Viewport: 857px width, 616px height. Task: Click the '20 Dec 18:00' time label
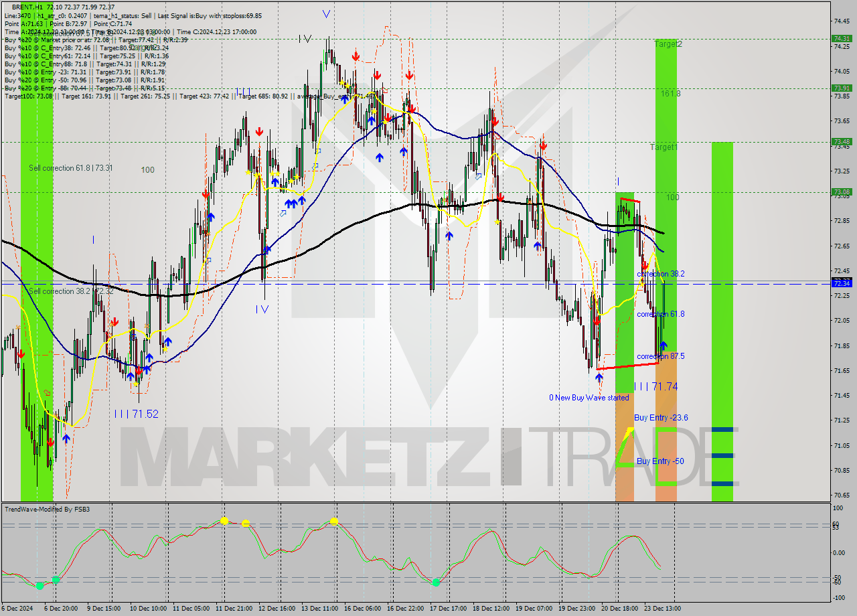point(619,609)
